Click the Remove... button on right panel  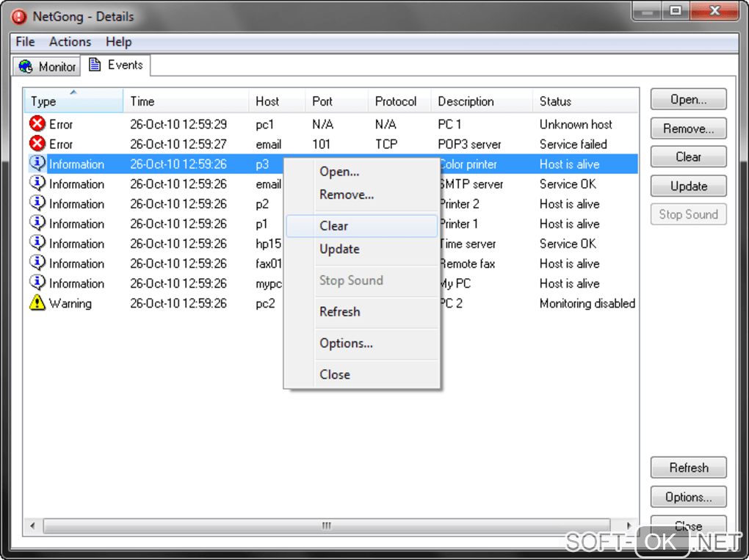click(688, 128)
